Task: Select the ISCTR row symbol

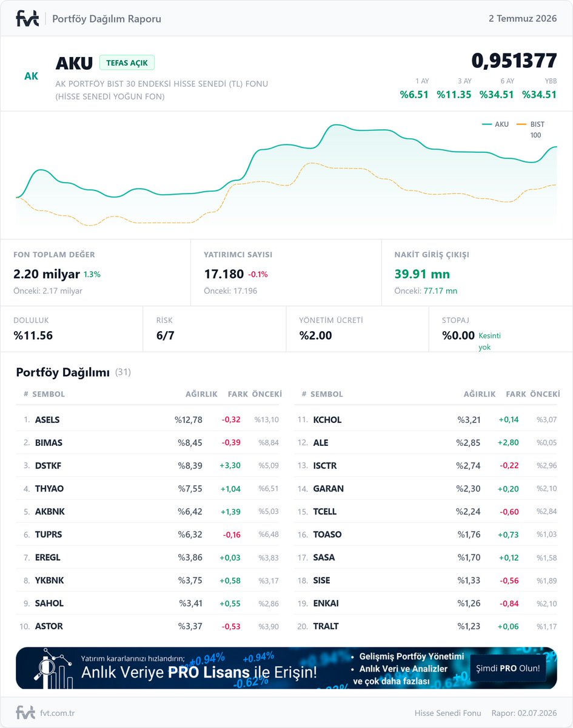Action: [x=325, y=466]
